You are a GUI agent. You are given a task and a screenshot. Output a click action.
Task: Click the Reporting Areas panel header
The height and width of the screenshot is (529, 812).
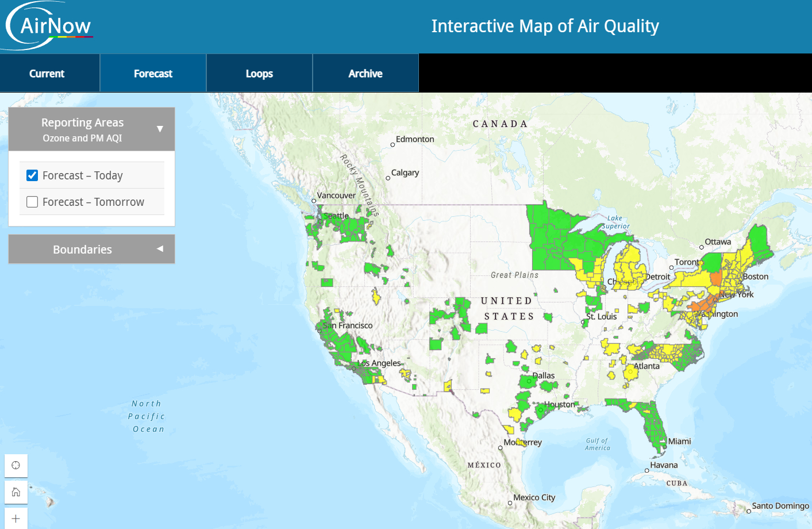click(83, 129)
